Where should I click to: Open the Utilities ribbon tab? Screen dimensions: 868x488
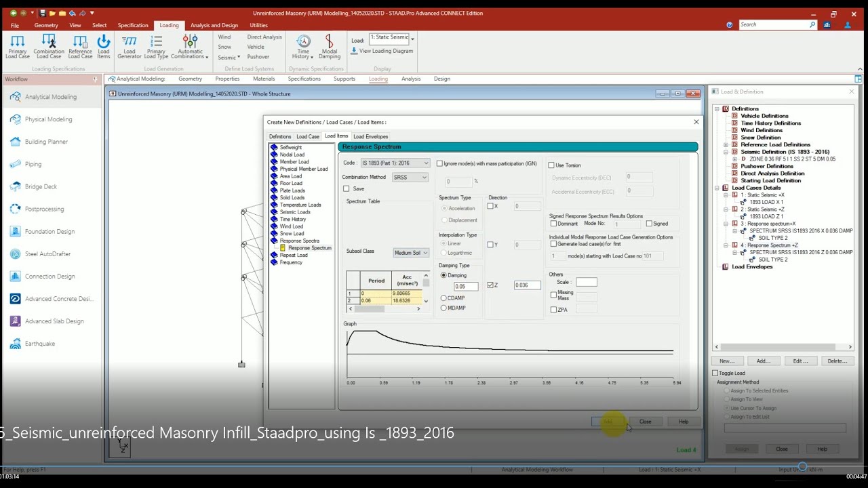258,25
